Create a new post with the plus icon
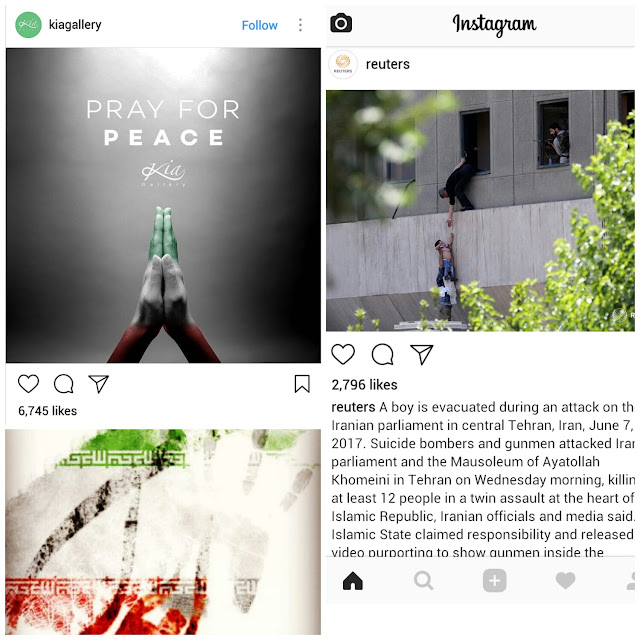The image size is (640, 640). pyautogui.click(x=495, y=580)
